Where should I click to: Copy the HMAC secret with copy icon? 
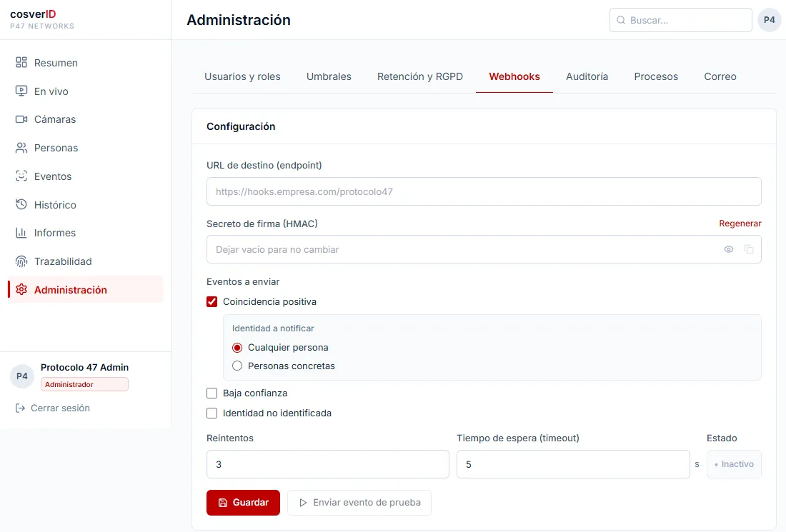[x=748, y=249]
